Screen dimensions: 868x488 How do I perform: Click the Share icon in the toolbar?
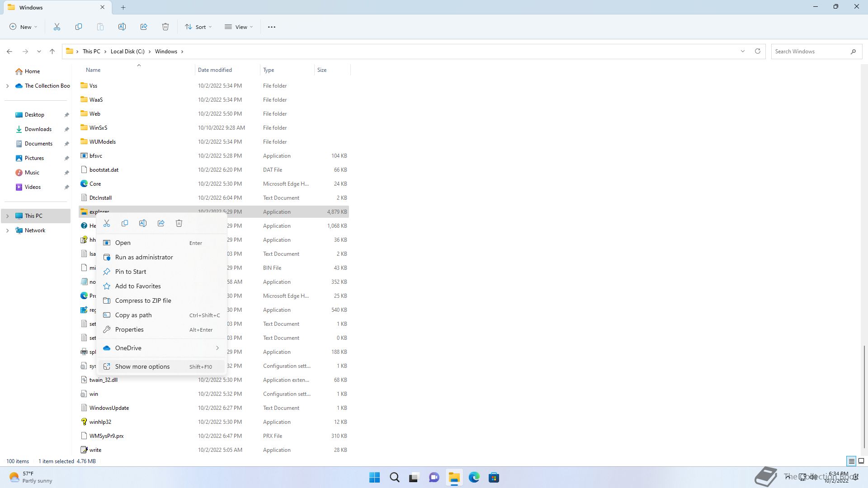click(x=144, y=27)
